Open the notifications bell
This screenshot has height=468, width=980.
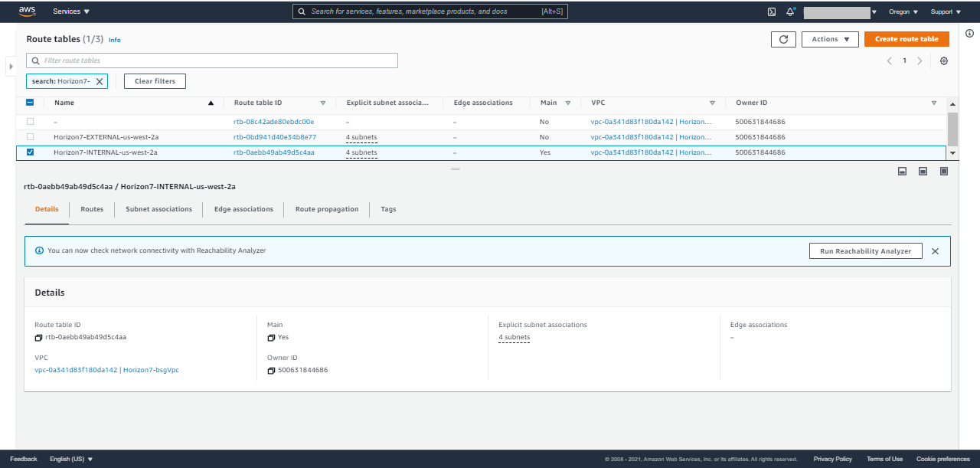790,11
